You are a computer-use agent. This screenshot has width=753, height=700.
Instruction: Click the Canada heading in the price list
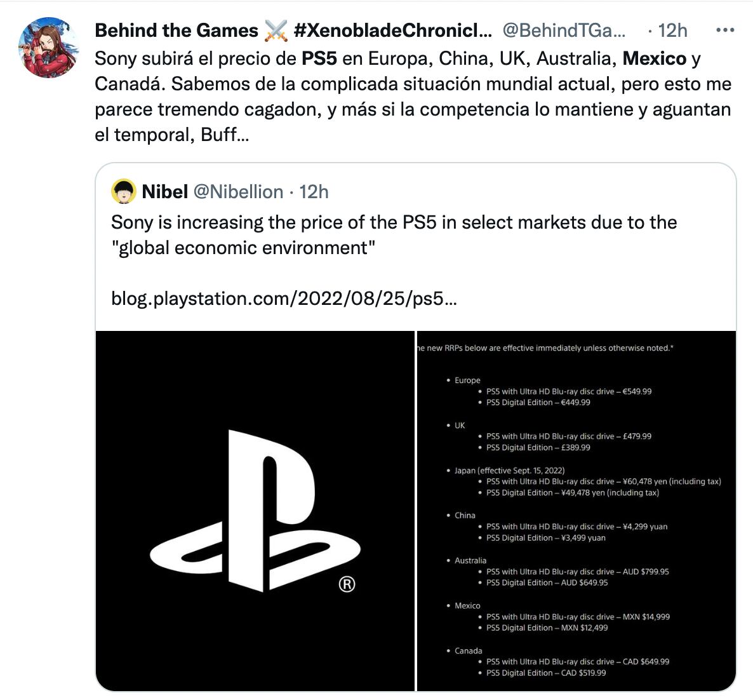tap(468, 650)
